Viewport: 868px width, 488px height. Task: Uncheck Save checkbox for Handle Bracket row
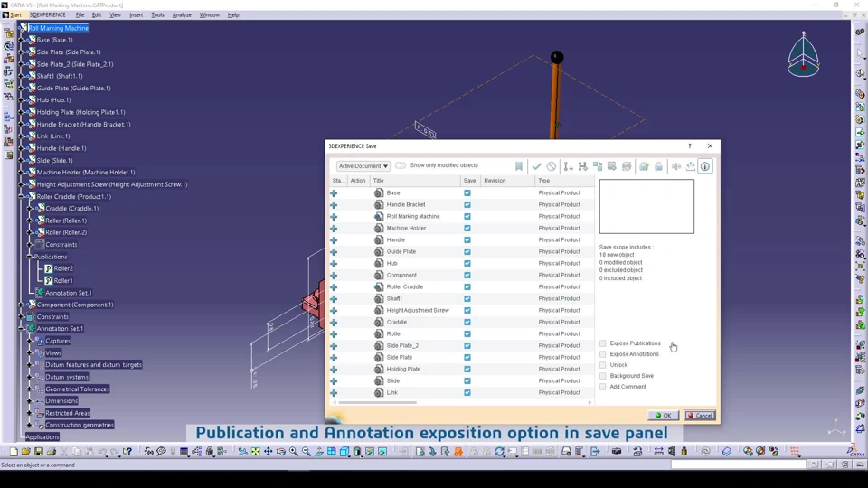point(467,205)
